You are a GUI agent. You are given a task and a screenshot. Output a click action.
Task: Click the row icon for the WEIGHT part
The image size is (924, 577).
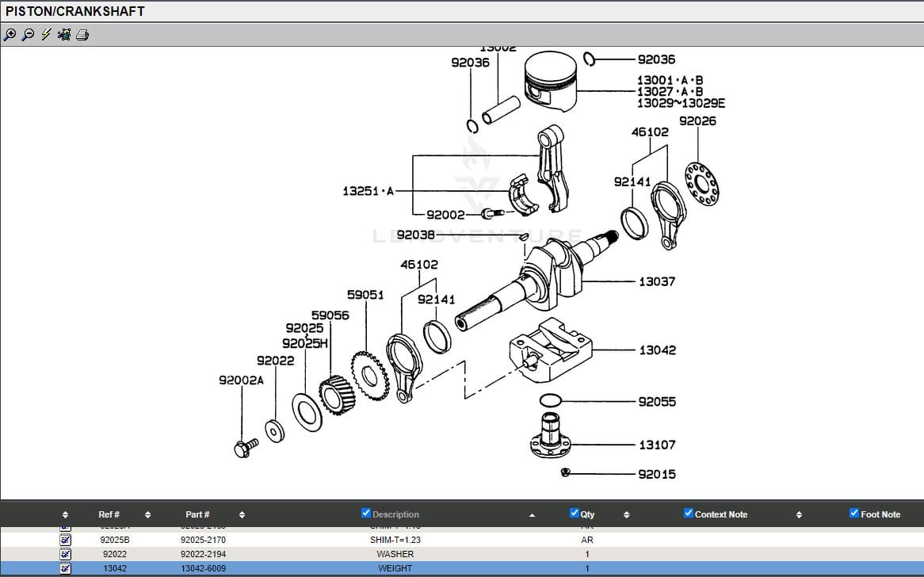tap(66, 568)
